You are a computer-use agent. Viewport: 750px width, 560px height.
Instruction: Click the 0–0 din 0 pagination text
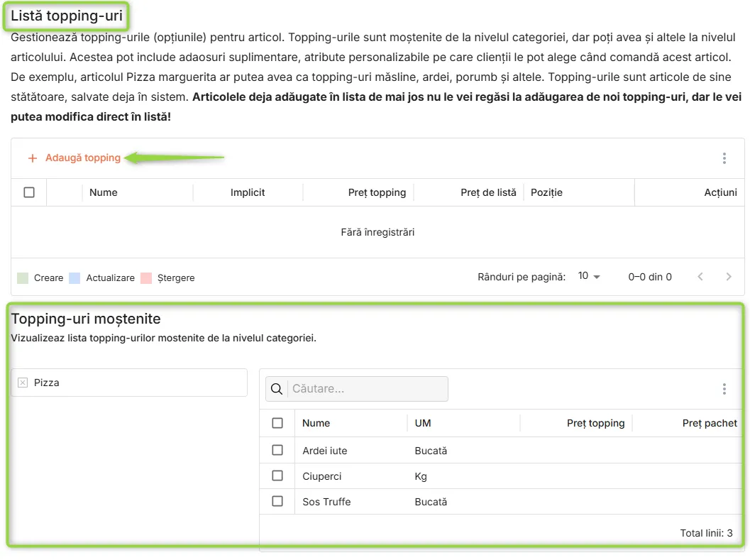point(649,277)
